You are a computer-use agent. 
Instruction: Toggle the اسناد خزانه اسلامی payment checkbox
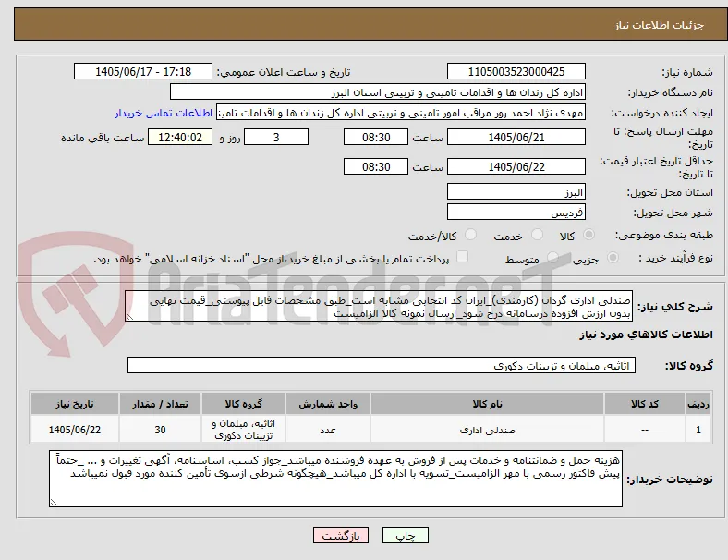tap(463, 257)
